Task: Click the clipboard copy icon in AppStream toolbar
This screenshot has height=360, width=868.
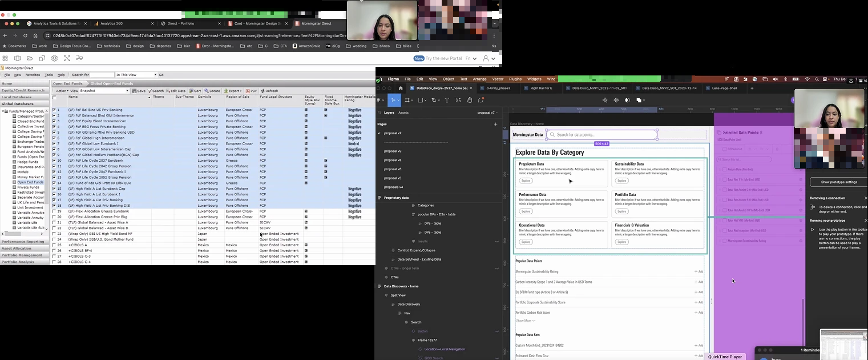Action: (42, 58)
